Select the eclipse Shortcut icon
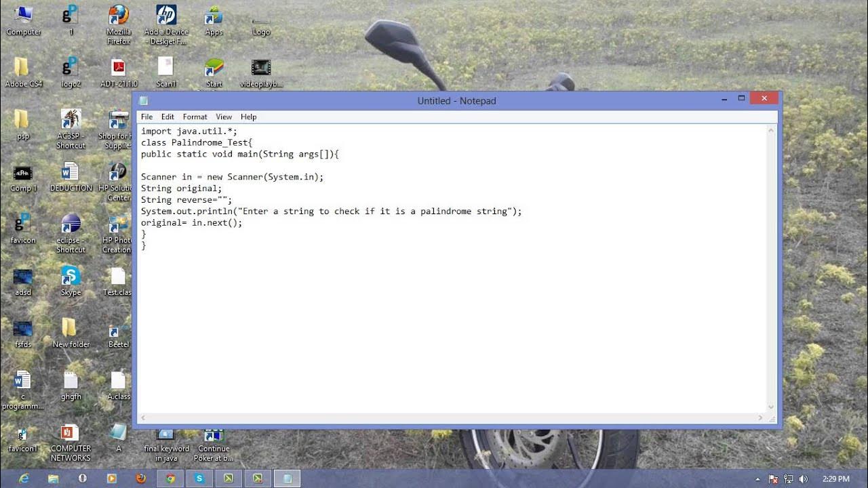Viewport: 868px width, 488px height. tap(71, 233)
